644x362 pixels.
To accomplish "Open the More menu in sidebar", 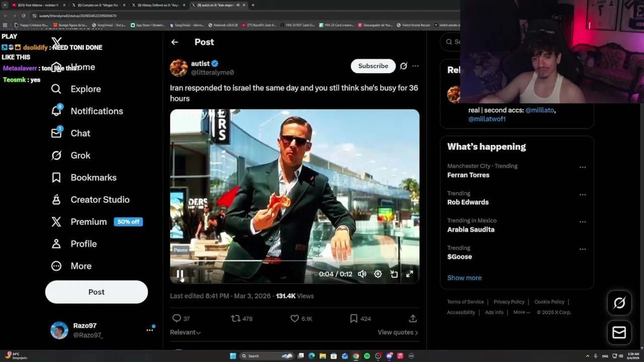I will coord(71,266).
